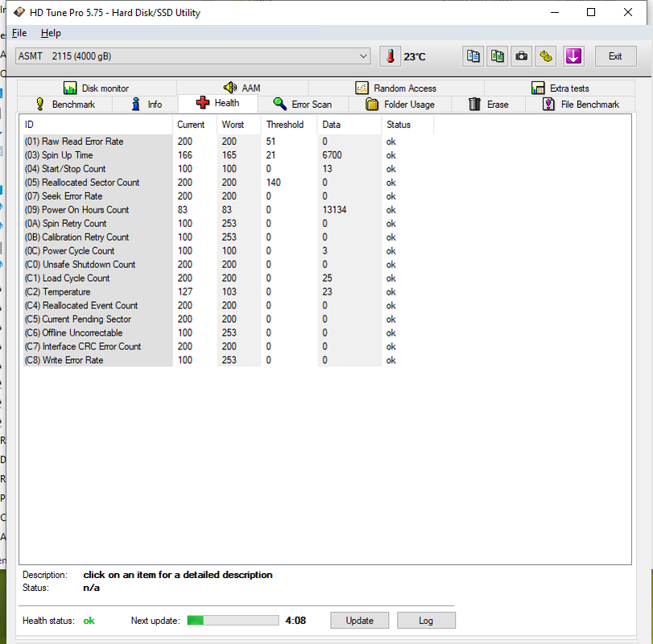Click the HD Tune Pro title bar icon
Viewport: 653px width, 644px height.
tap(19, 13)
